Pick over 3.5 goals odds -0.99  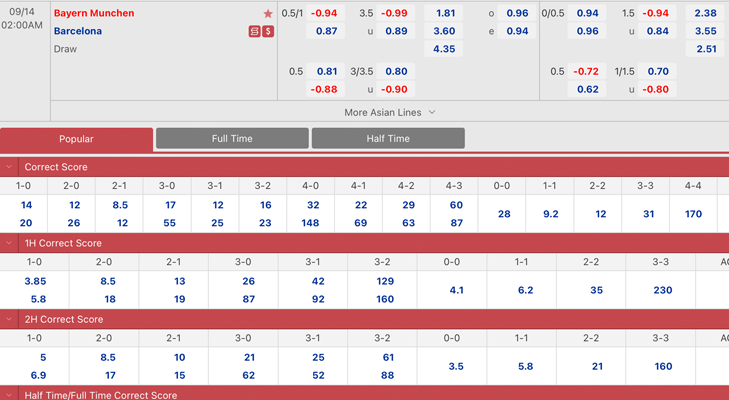pos(395,13)
